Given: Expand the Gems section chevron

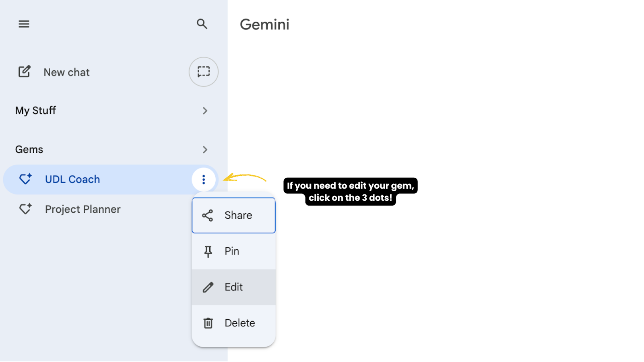Looking at the screenshot, I should click(x=205, y=150).
